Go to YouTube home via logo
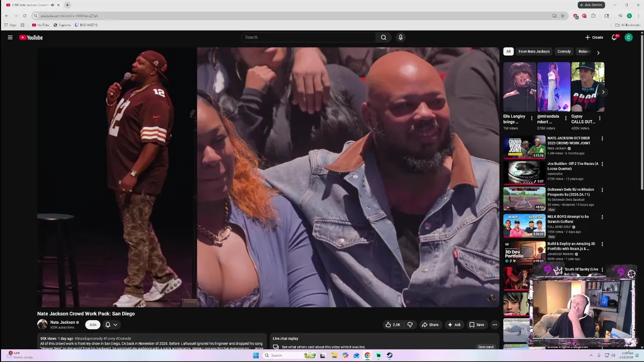 [31, 37]
